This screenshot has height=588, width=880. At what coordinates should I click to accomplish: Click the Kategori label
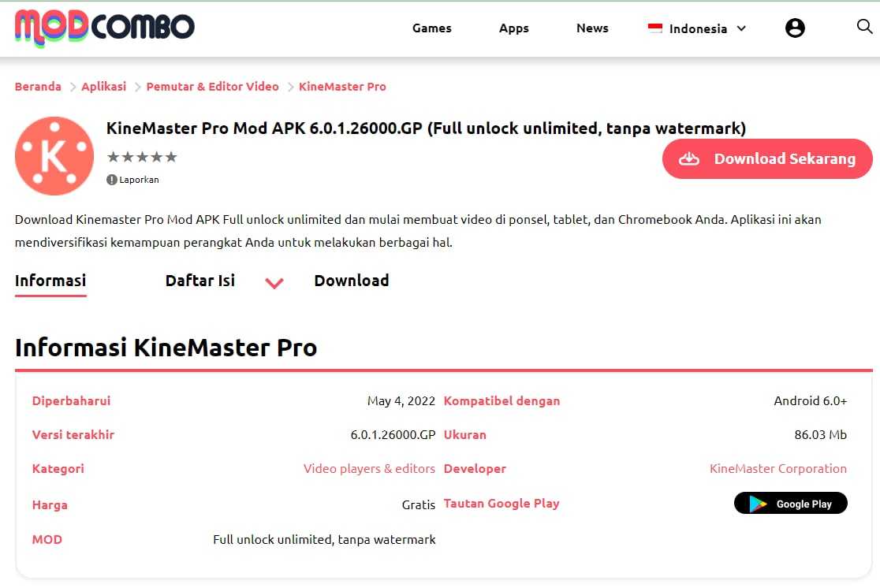pyautogui.click(x=58, y=468)
